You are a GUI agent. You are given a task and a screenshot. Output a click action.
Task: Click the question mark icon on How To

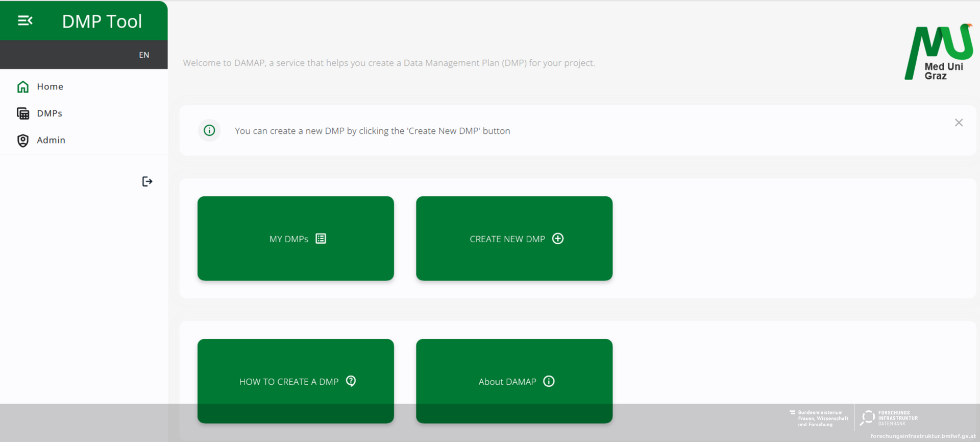(351, 381)
